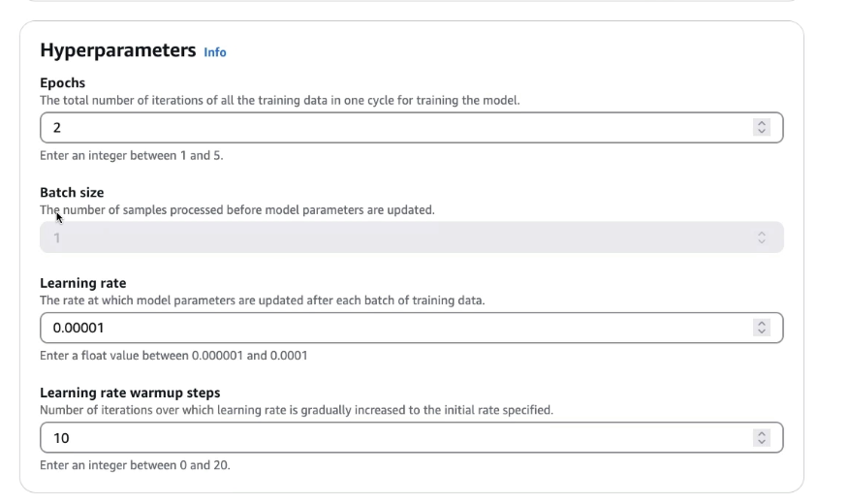Click Batch size stepper up arrow

[761, 234]
